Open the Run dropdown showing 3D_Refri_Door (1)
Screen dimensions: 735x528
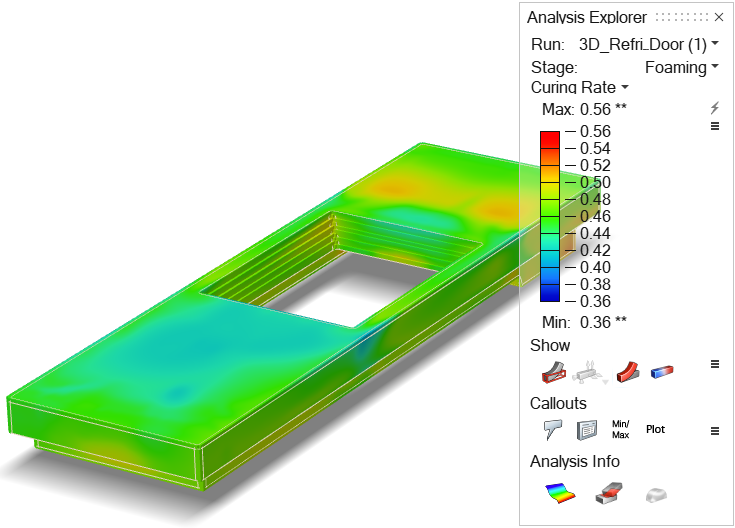click(x=649, y=45)
